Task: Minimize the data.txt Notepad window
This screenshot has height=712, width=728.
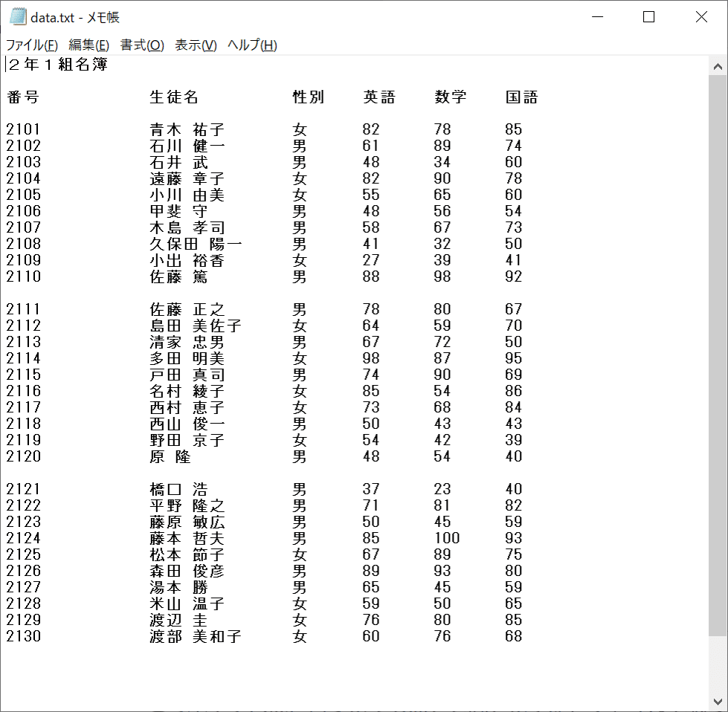Action: [x=597, y=16]
